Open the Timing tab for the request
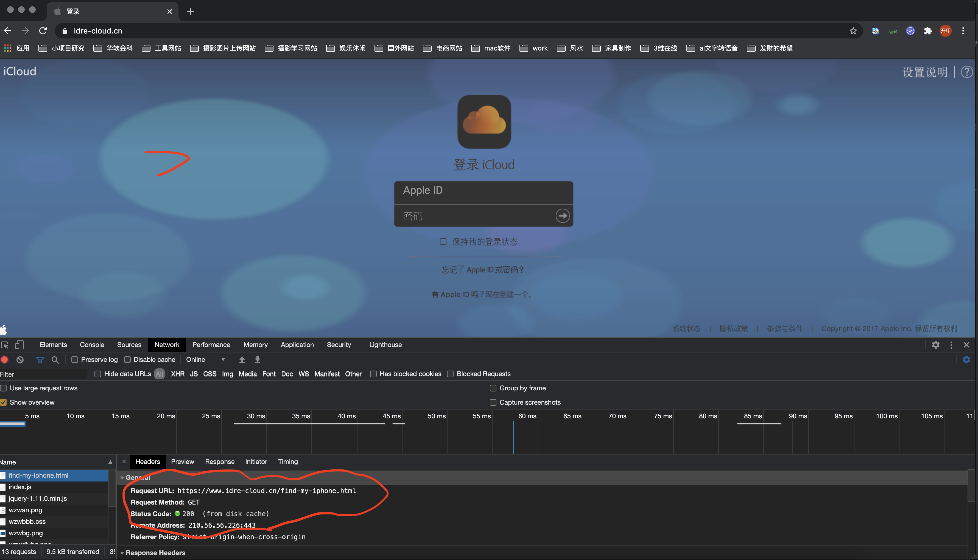The image size is (978, 560). point(288,461)
